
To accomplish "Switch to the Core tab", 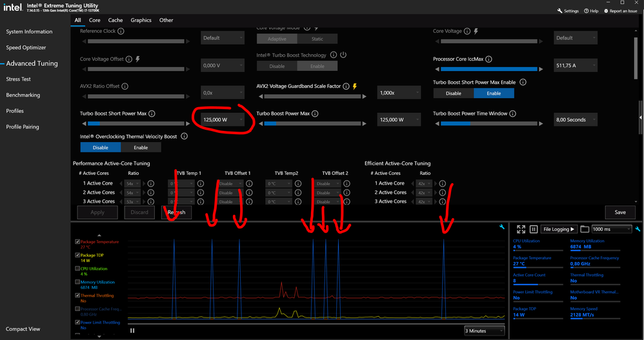I will pos(94,20).
